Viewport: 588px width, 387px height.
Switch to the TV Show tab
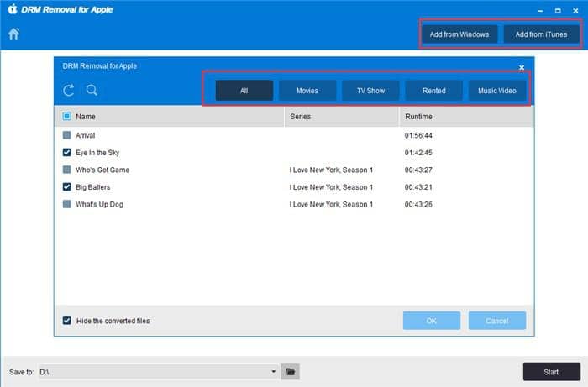click(370, 91)
